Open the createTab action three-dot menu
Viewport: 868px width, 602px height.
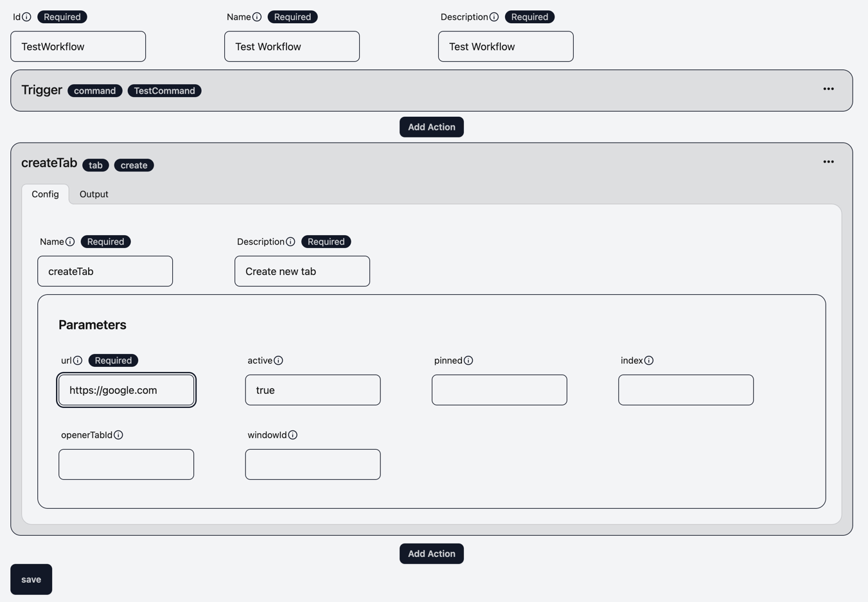tap(829, 162)
